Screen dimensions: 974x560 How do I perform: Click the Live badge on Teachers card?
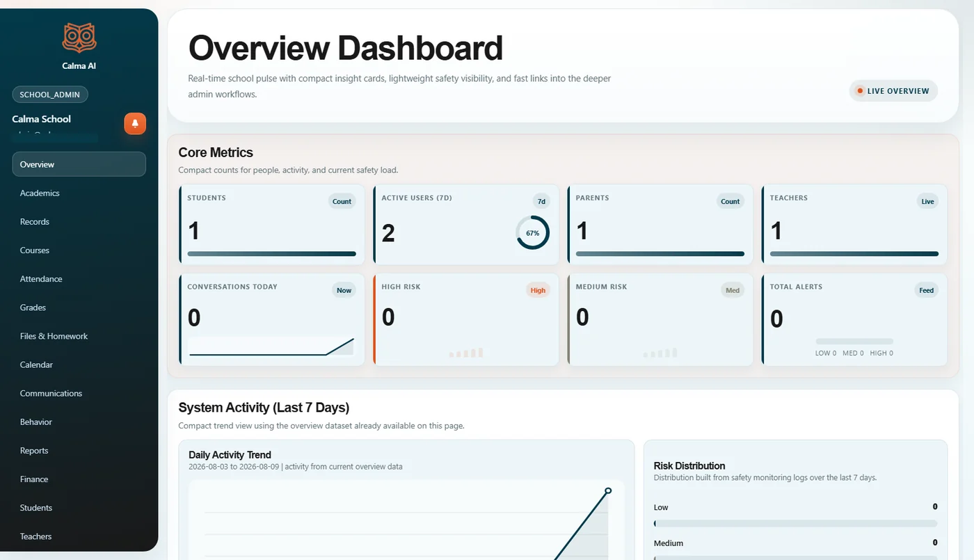click(x=927, y=201)
